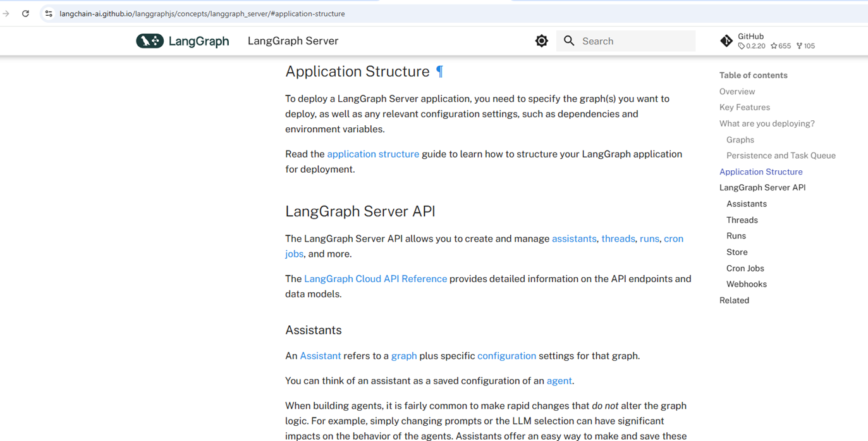This screenshot has height=441, width=868.
Task: Jump to LangGraph Server API contents entry
Action: click(x=762, y=188)
